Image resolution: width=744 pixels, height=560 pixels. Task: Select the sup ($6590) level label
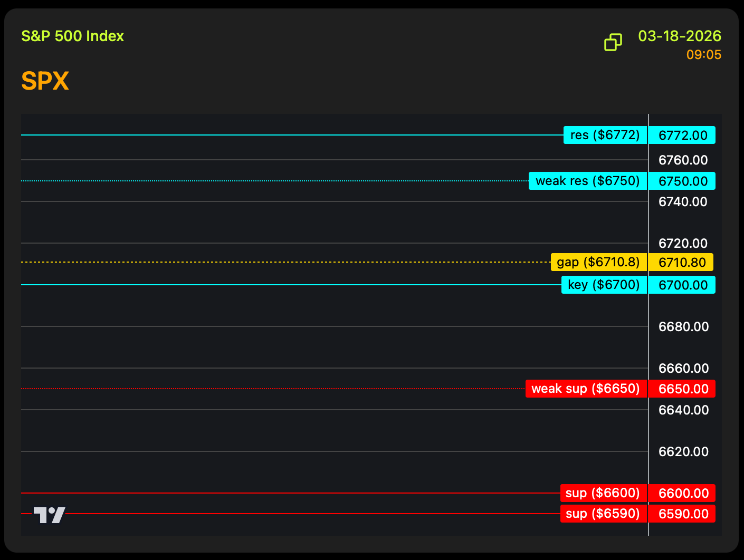pyautogui.click(x=604, y=514)
